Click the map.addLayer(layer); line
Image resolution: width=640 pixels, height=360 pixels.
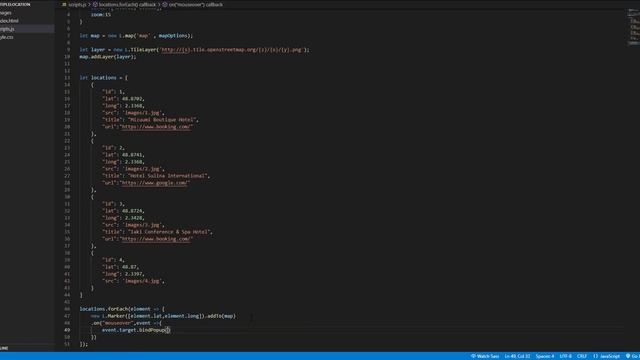click(x=108, y=57)
